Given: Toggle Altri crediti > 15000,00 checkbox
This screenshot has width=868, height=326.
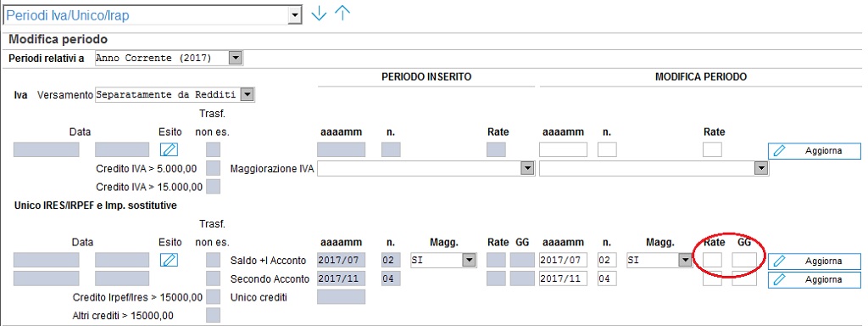Looking at the screenshot, I should (213, 315).
